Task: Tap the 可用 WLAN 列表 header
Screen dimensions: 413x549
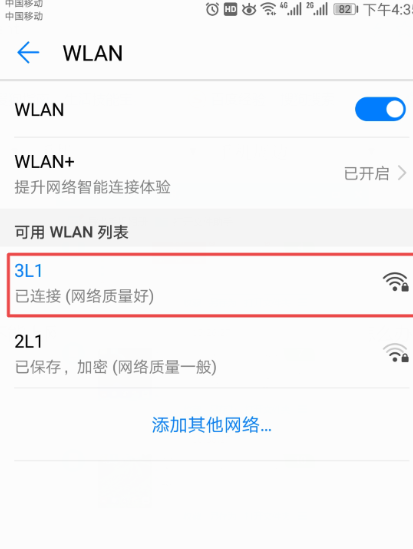Action: click(71, 232)
